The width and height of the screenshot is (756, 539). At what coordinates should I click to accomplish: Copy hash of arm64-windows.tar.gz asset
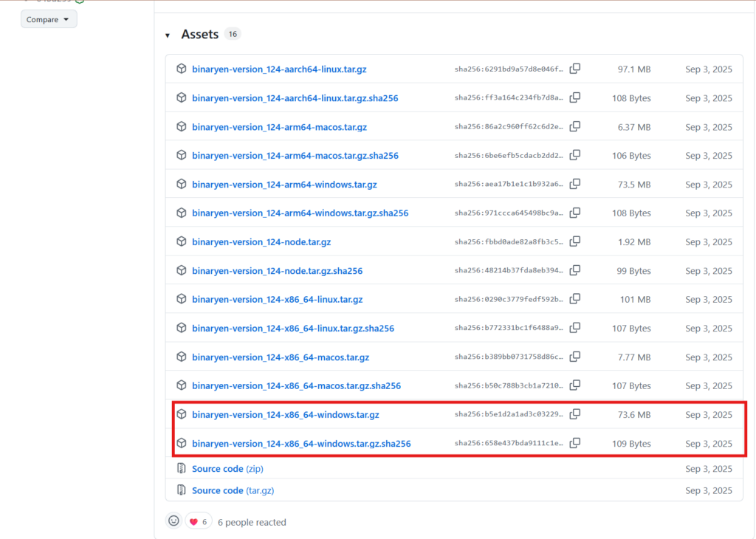pyautogui.click(x=575, y=184)
